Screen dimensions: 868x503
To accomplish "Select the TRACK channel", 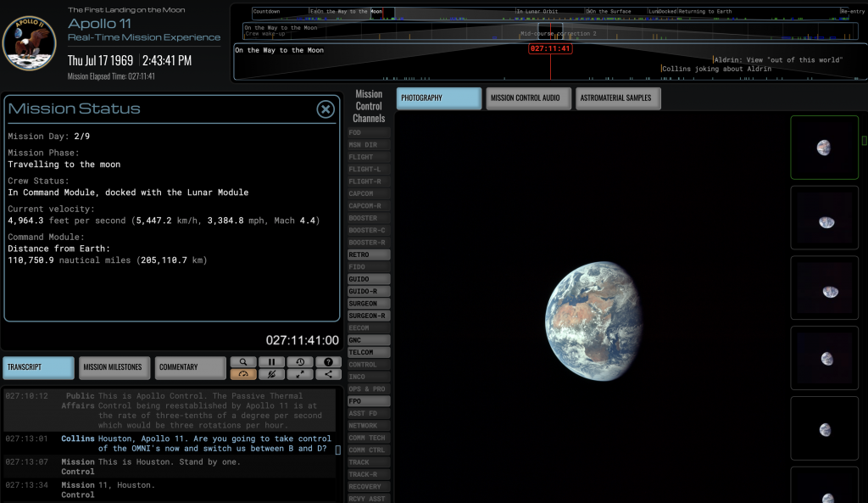I will pos(369,462).
